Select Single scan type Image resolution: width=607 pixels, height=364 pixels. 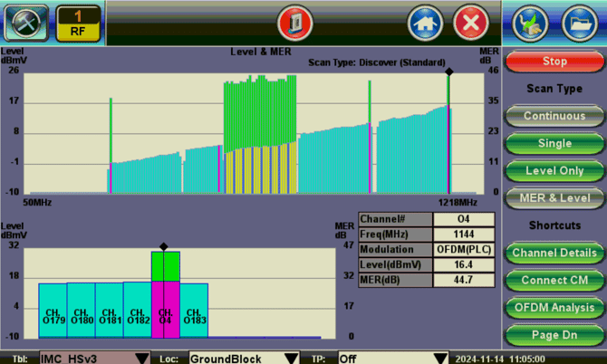click(x=554, y=143)
